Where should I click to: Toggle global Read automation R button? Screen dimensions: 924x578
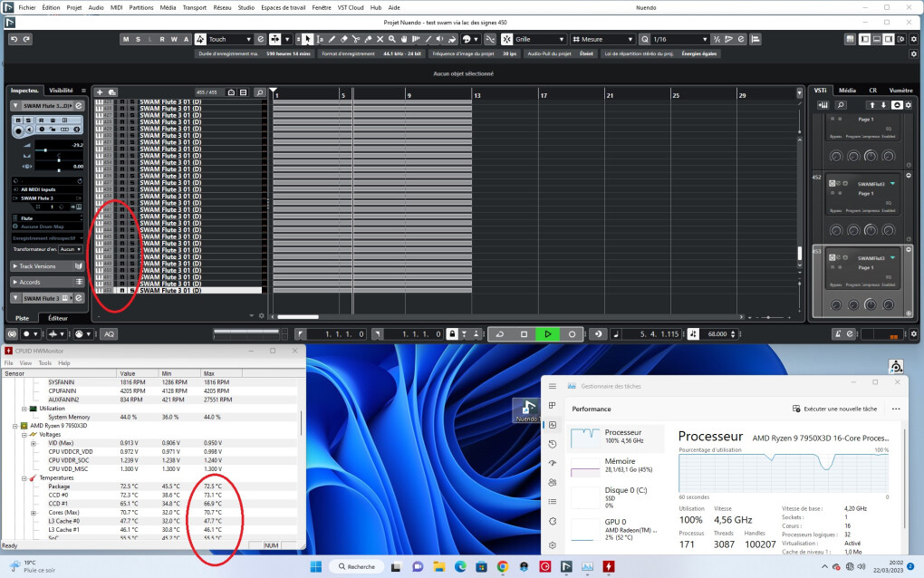(x=162, y=40)
